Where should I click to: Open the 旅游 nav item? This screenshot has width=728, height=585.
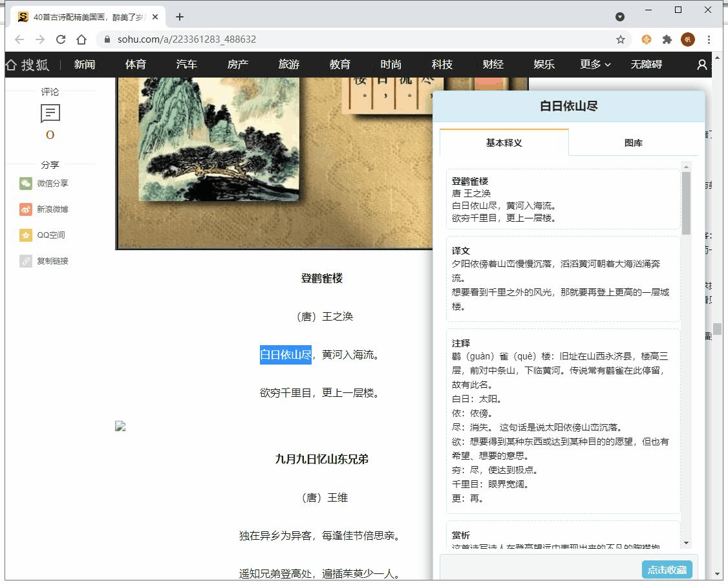coord(289,65)
